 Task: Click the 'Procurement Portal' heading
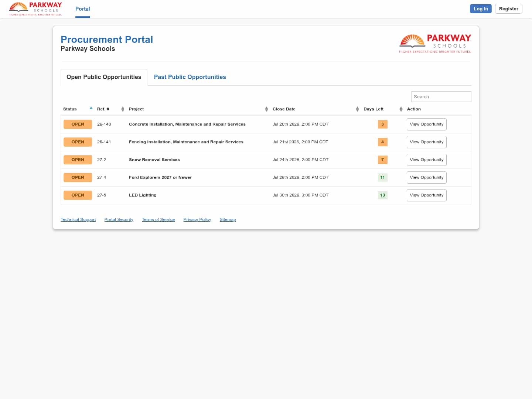click(107, 40)
